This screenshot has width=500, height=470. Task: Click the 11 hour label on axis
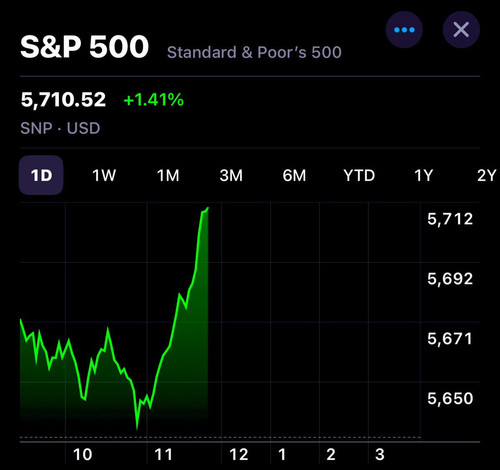tap(163, 455)
